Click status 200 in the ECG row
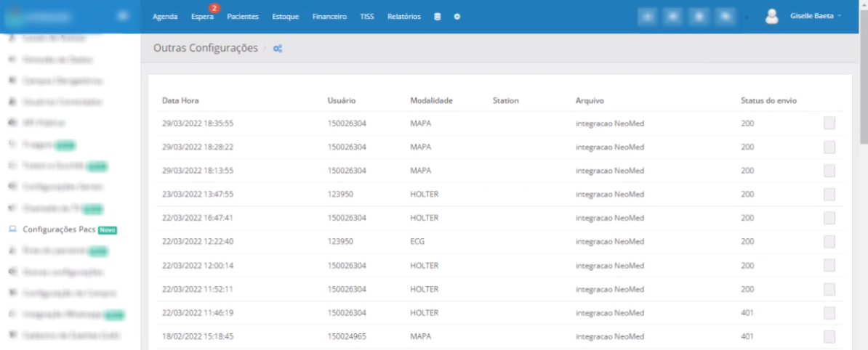This screenshot has width=868, height=350. coord(747,242)
